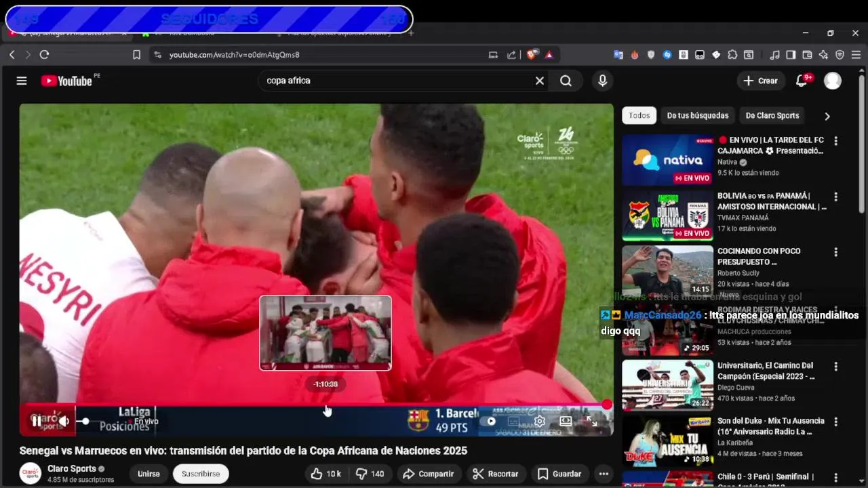Select the 'De Claro Sports' chip

(772, 115)
